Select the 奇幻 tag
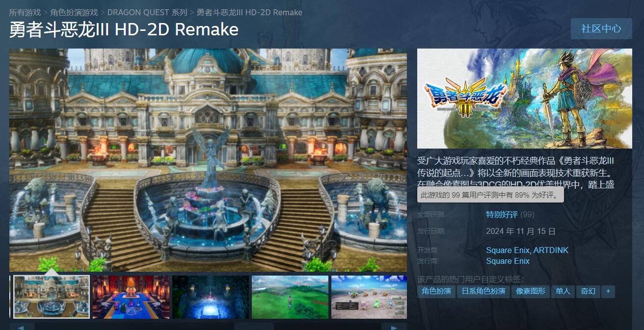 click(x=588, y=291)
